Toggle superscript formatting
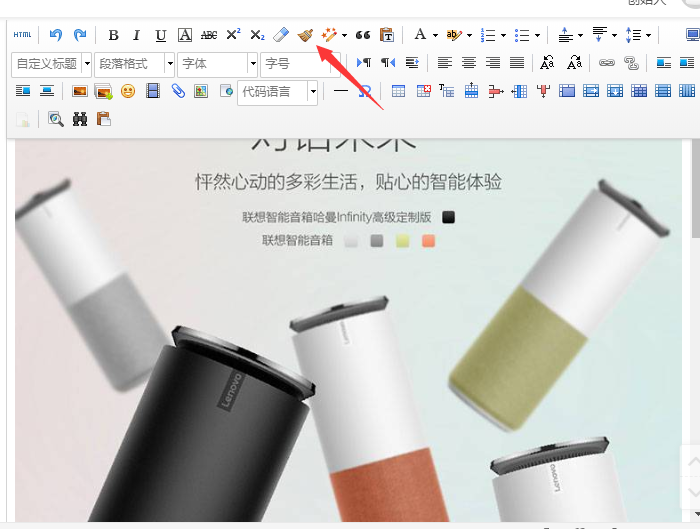700x529 pixels. 233,35
